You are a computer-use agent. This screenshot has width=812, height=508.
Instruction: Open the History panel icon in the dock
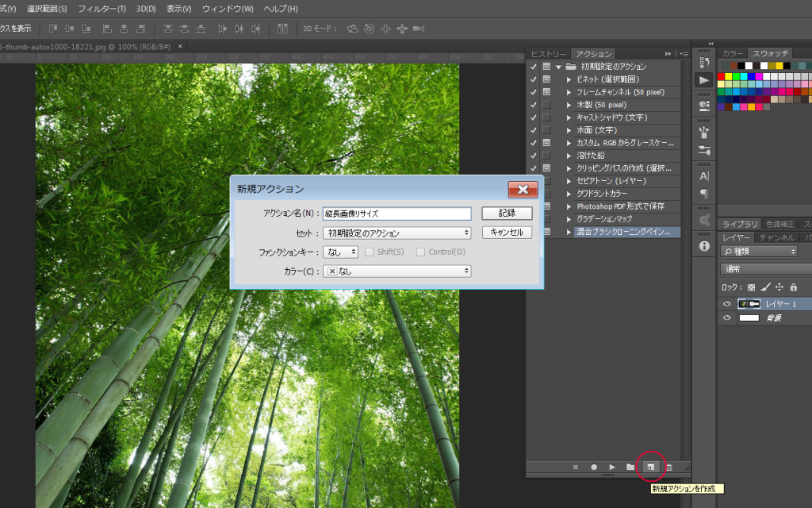pyautogui.click(x=704, y=62)
